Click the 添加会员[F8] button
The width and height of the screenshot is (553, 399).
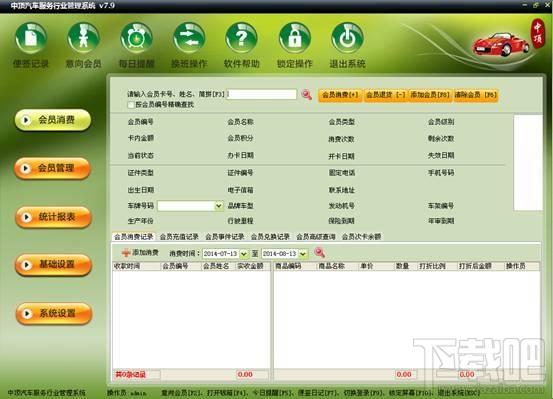click(430, 95)
